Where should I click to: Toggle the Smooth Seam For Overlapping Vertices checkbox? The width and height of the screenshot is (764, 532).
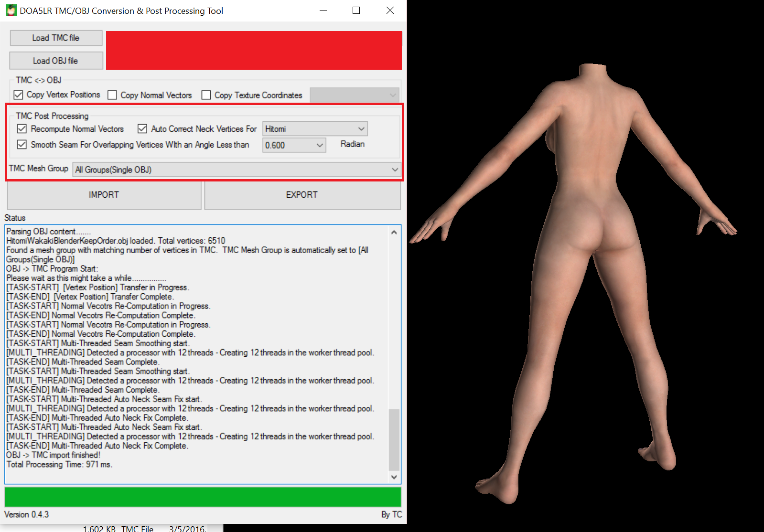click(x=22, y=144)
